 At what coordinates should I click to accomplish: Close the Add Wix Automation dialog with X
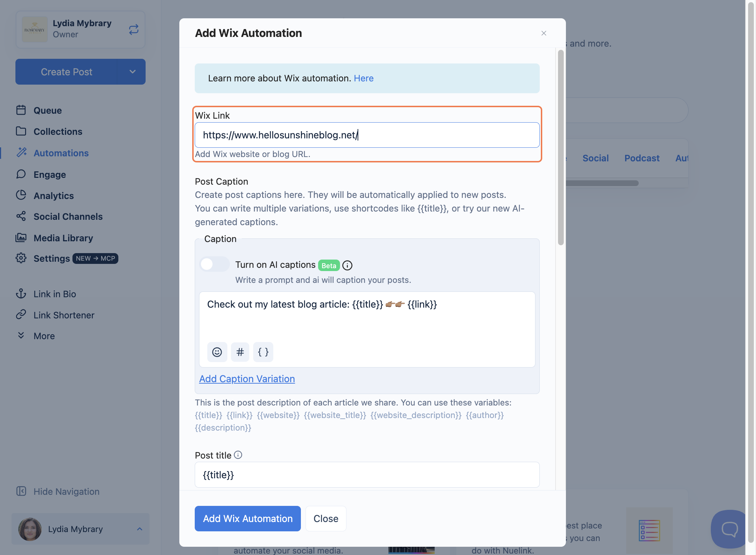[544, 33]
